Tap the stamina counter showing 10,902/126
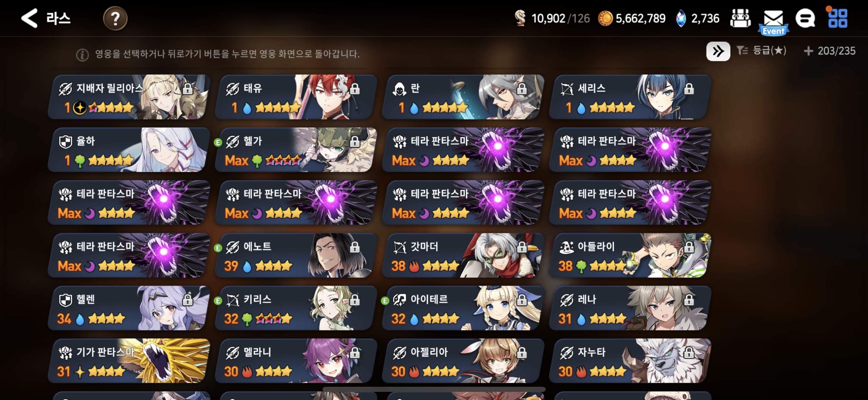This screenshot has width=868, height=400. point(552,18)
